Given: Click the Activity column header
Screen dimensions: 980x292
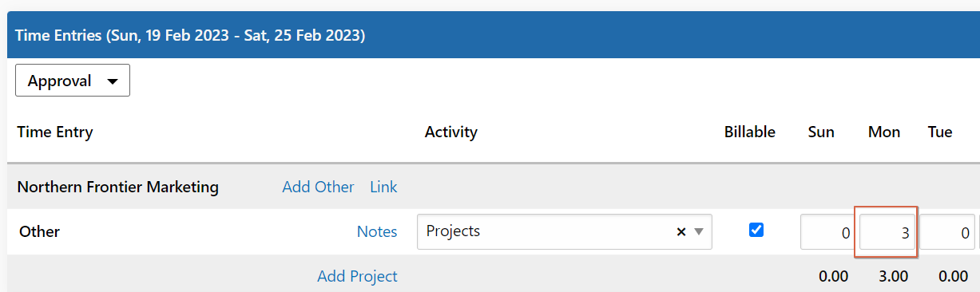Looking at the screenshot, I should coord(451,132).
